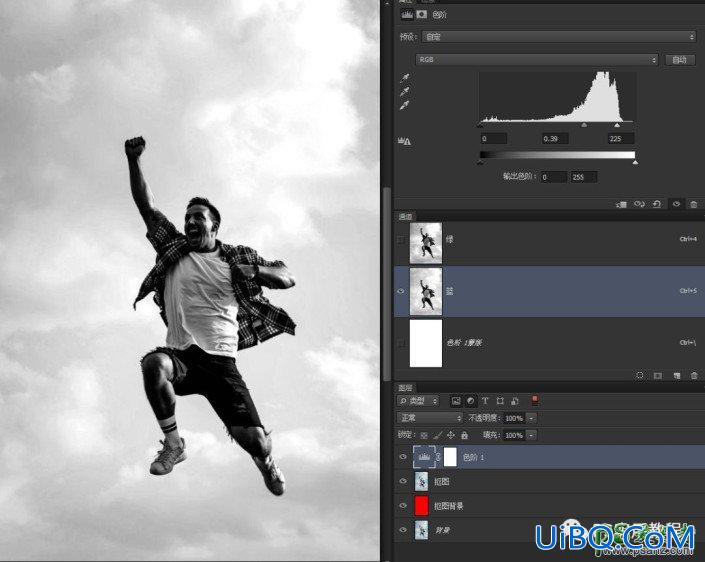
Task: Filter layers by adjustment layers icon
Action: point(471,401)
